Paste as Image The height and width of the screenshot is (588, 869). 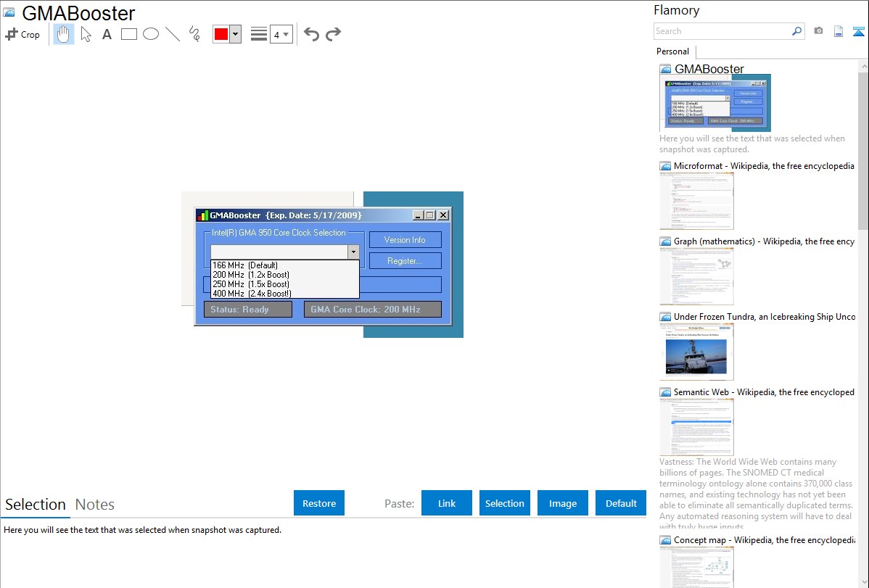coord(562,503)
